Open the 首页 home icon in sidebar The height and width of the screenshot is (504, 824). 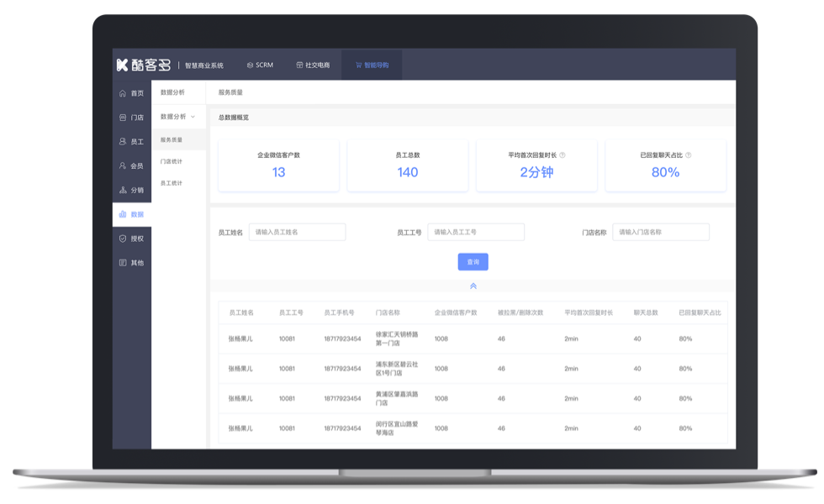click(x=123, y=93)
